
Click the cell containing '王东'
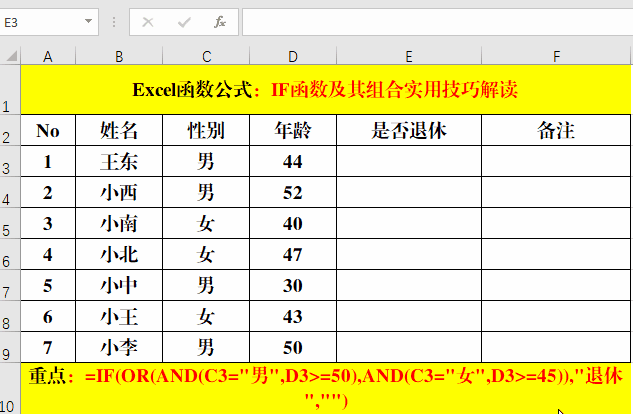[x=119, y=161]
